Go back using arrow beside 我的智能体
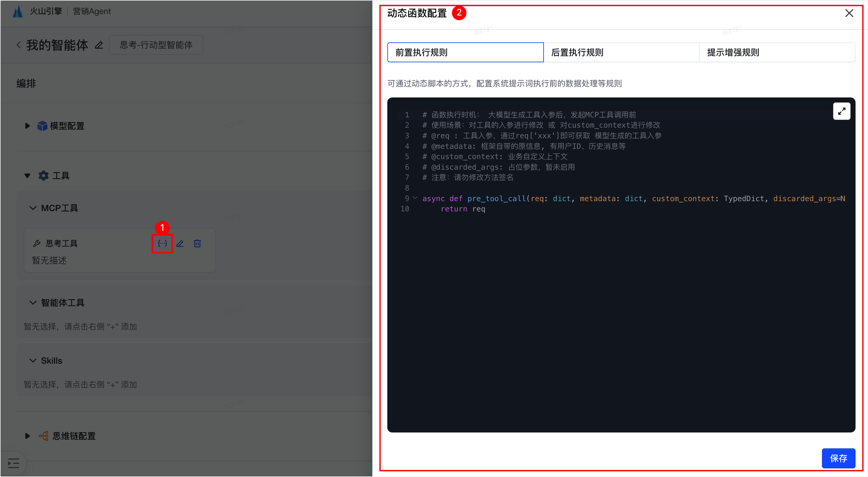The width and height of the screenshot is (868, 477). (x=19, y=45)
